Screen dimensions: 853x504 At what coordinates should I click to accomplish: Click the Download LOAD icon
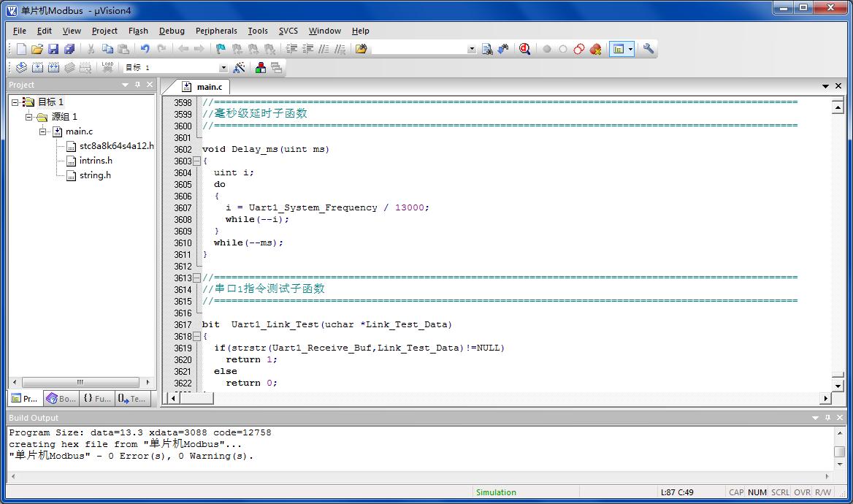pos(107,67)
